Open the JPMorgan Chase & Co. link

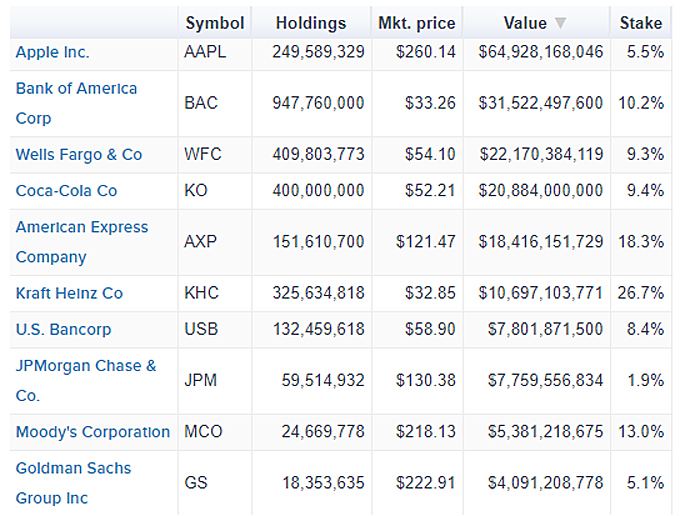pos(86,380)
